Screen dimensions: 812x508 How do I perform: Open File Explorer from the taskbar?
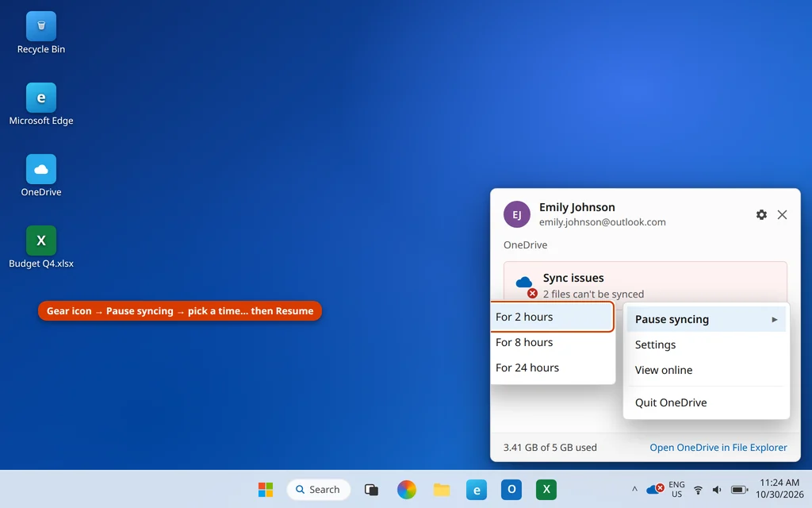[x=442, y=489]
